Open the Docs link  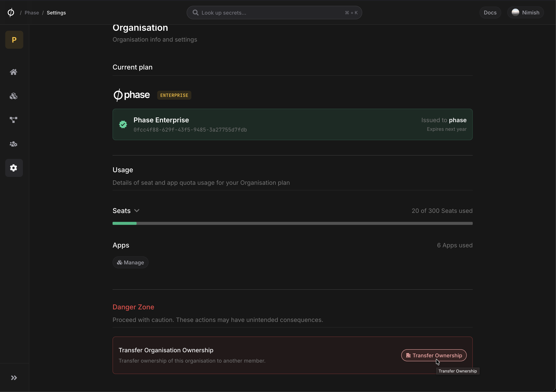click(x=490, y=13)
